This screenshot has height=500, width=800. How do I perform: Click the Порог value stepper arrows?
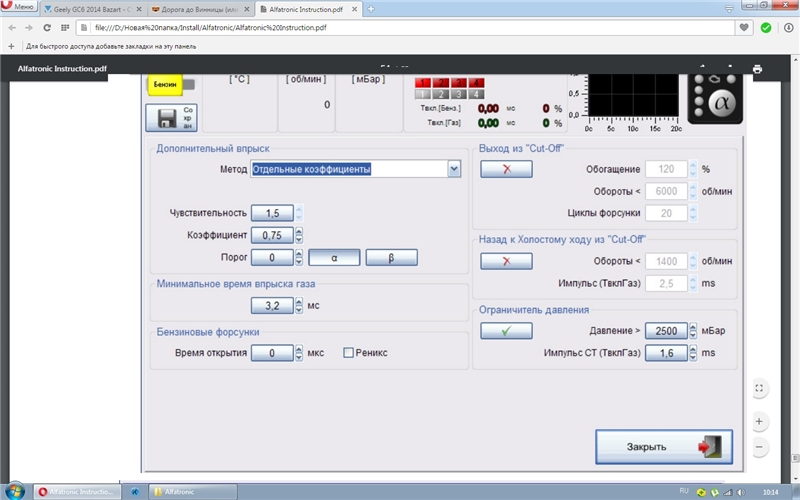point(298,258)
